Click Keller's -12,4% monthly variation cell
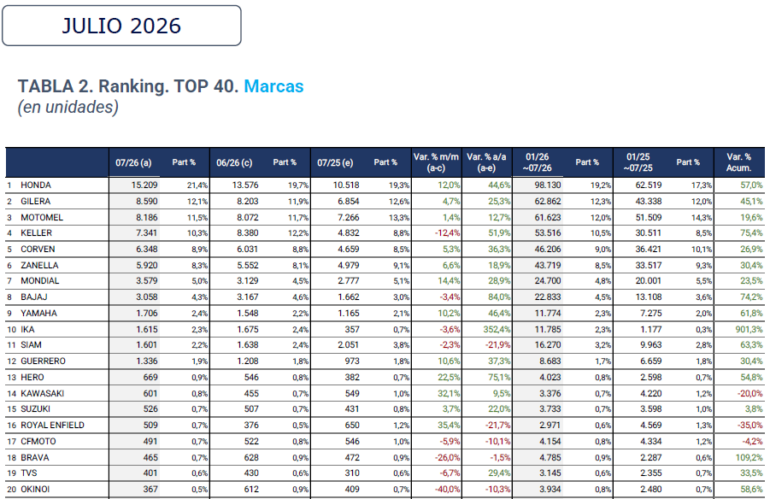 447,233
